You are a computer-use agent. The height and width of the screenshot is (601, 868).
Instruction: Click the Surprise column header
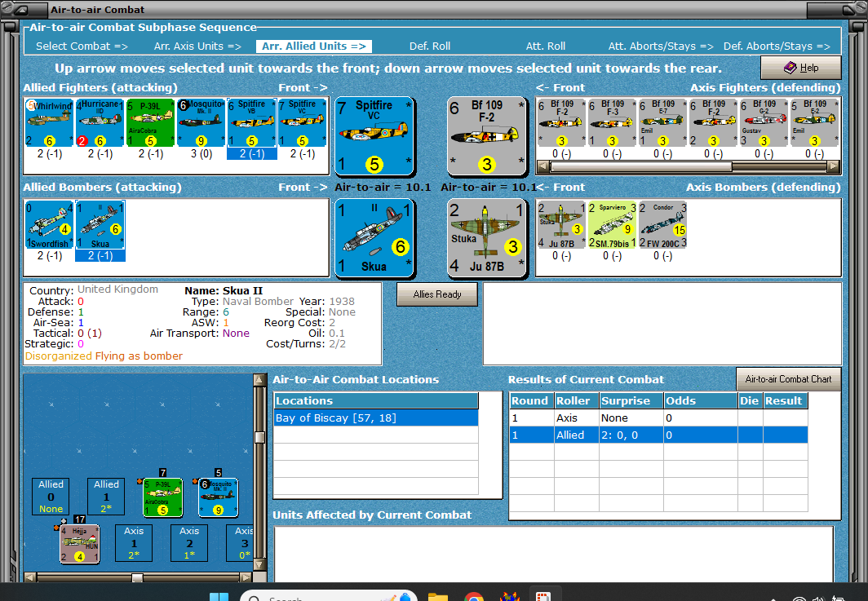coord(631,400)
